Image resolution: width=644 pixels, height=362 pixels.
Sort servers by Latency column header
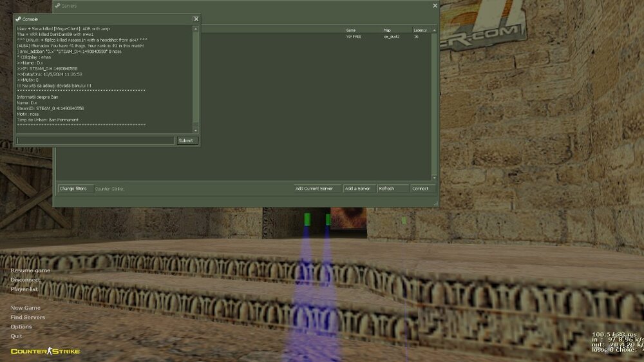420,30
